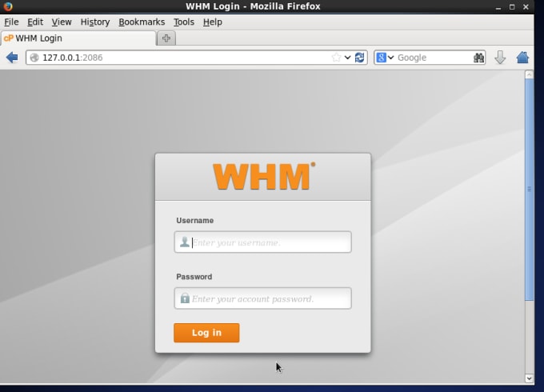Viewport: 544px width, 392px height.
Task: Open the Tools menu
Action: pos(184,22)
